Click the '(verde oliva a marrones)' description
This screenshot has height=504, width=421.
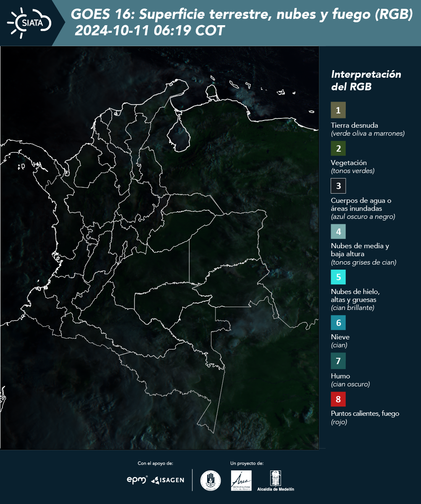pyautogui.click(x=368, y=134)
